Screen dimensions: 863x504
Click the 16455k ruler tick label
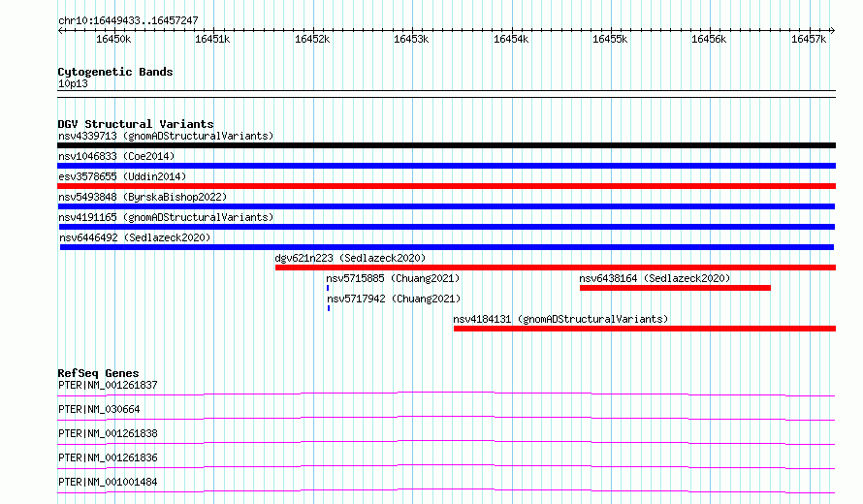coord(610,39)
